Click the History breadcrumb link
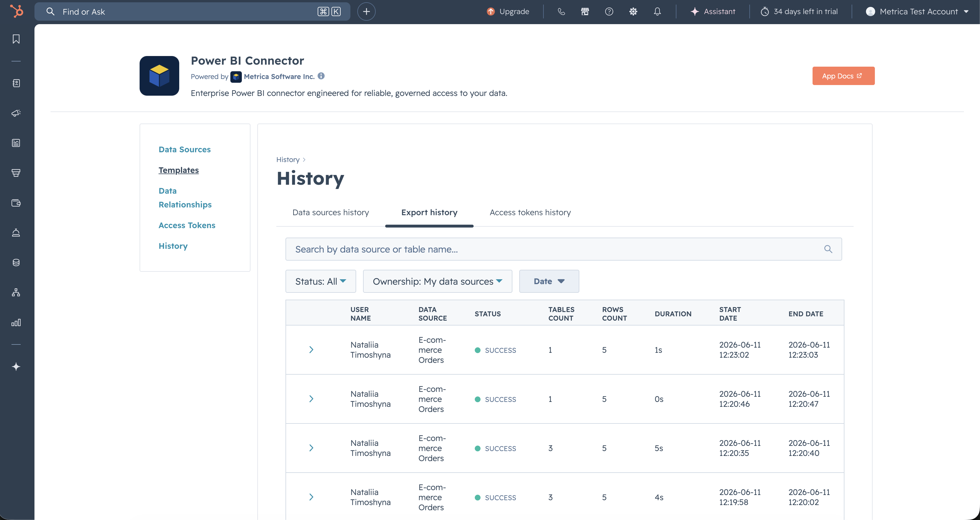 [x=288, y=160]
